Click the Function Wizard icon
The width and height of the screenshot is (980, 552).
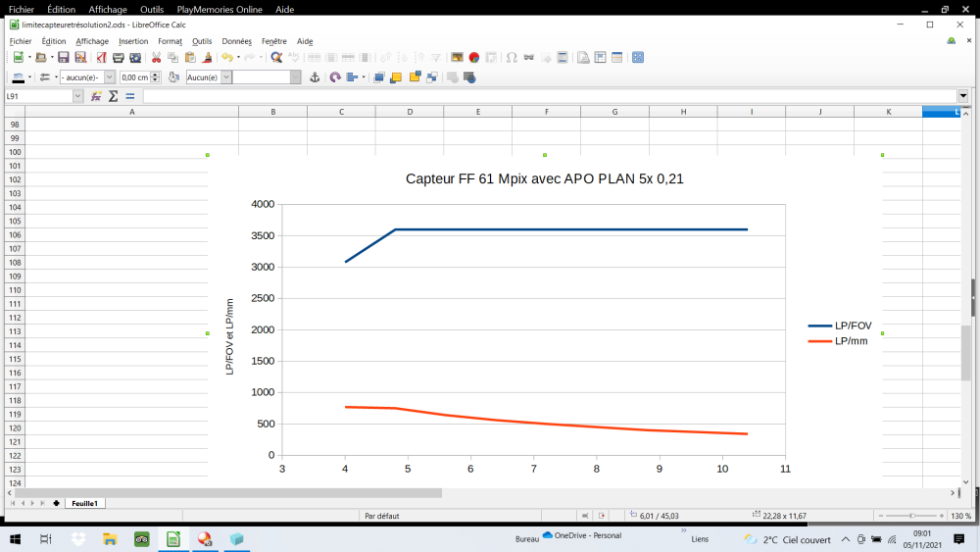(x=96, y=96)
